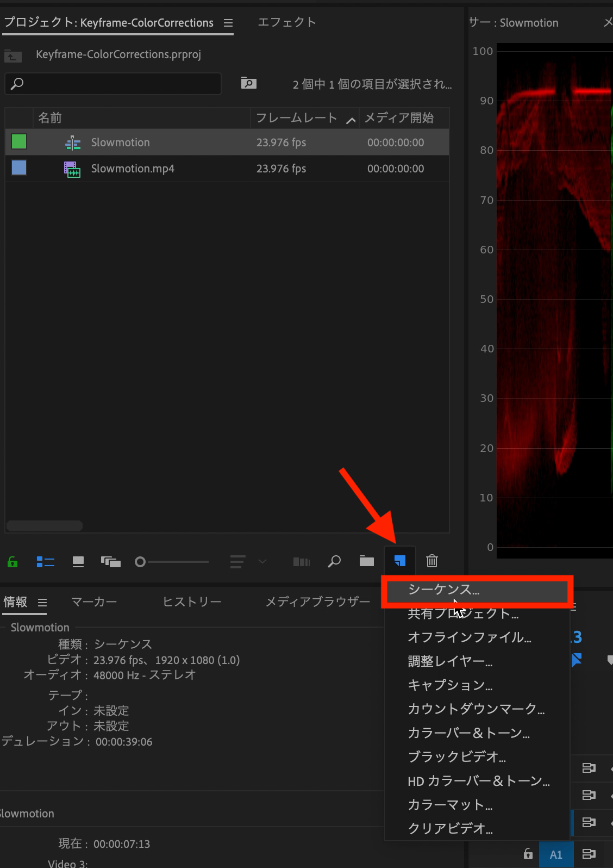Sort by the フレームレート column header

(297, 118)
